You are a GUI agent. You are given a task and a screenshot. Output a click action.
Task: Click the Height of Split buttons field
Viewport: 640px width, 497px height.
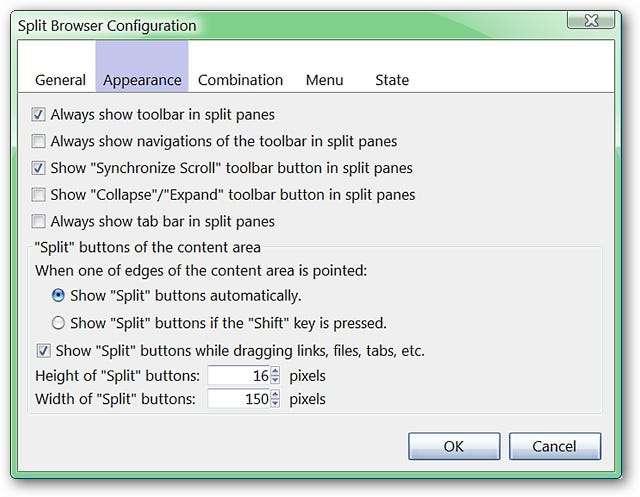[x=237, y=376]
